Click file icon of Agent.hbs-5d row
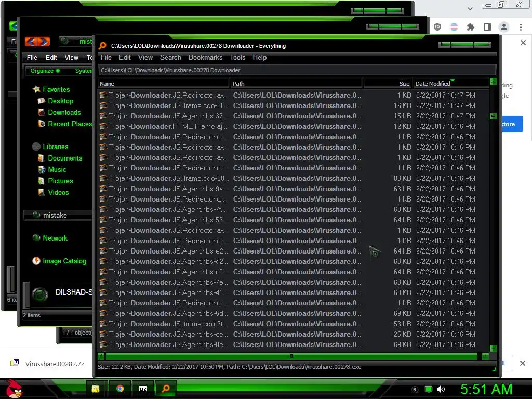The image size is (532, 399). 103,313
